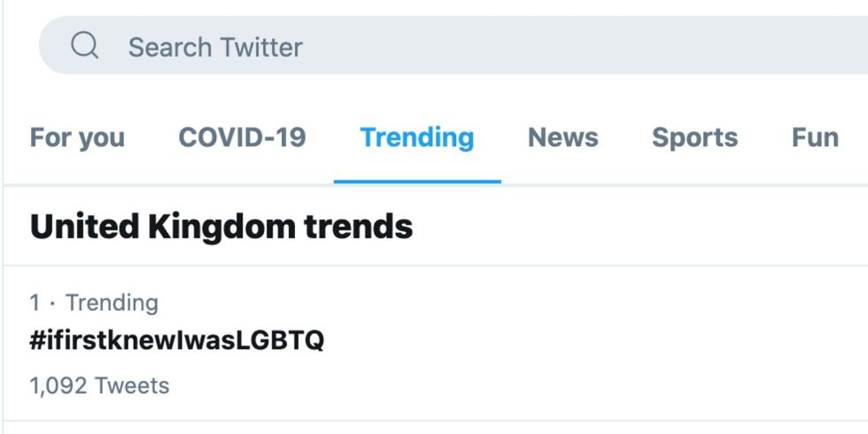Select the Trending tab
Screen dimensions: 868x434
(416, 138)
